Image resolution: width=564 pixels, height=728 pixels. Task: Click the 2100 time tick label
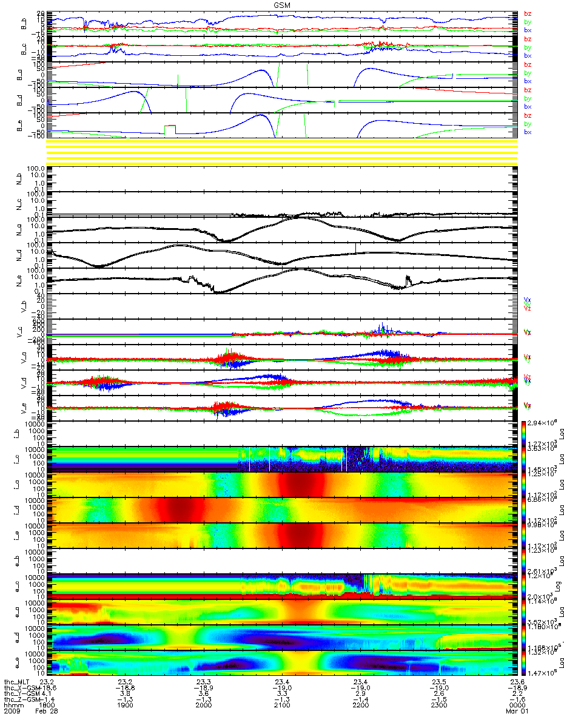(x=282, y=706)
